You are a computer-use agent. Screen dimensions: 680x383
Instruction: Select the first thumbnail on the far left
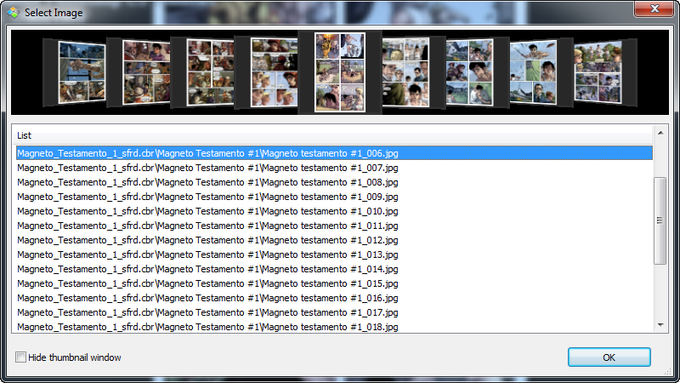pos(82,72)
